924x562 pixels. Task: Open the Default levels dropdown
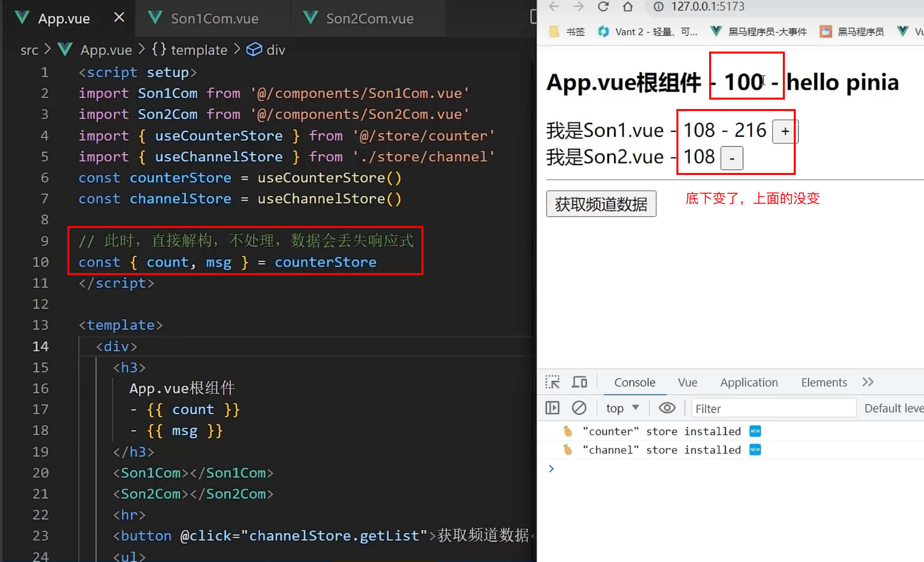pos(894,408)
